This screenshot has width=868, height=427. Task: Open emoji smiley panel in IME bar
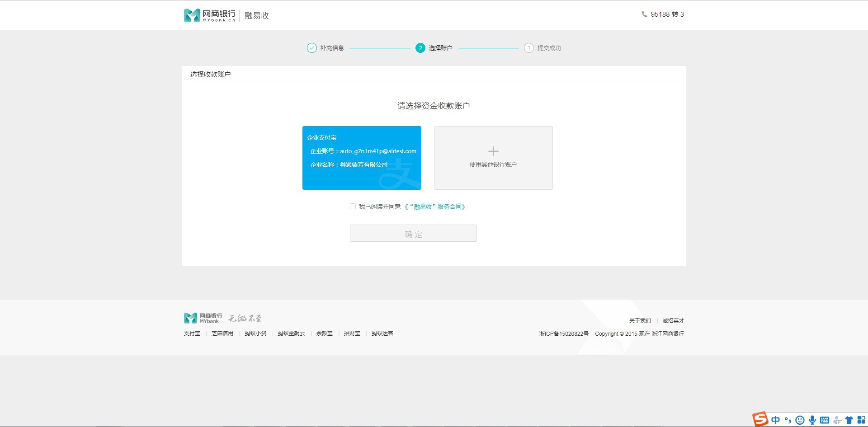800,420
